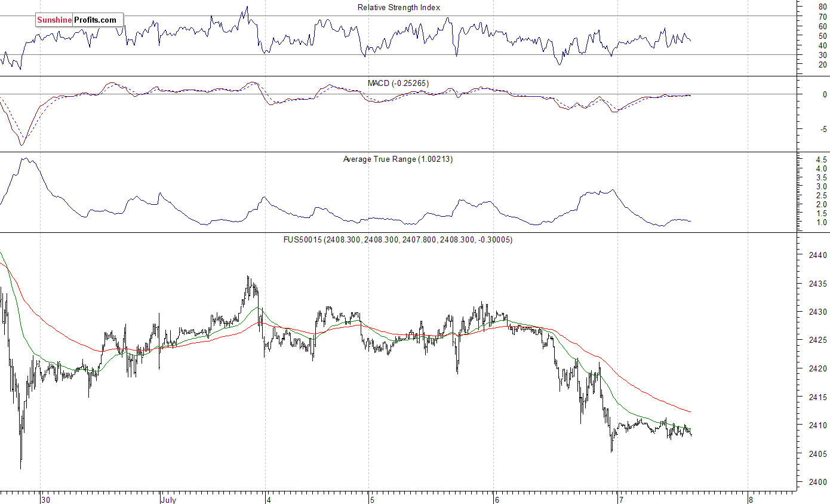Click the date label 6 on time axis
Screen dimensions: 830x504
[498, 499]
